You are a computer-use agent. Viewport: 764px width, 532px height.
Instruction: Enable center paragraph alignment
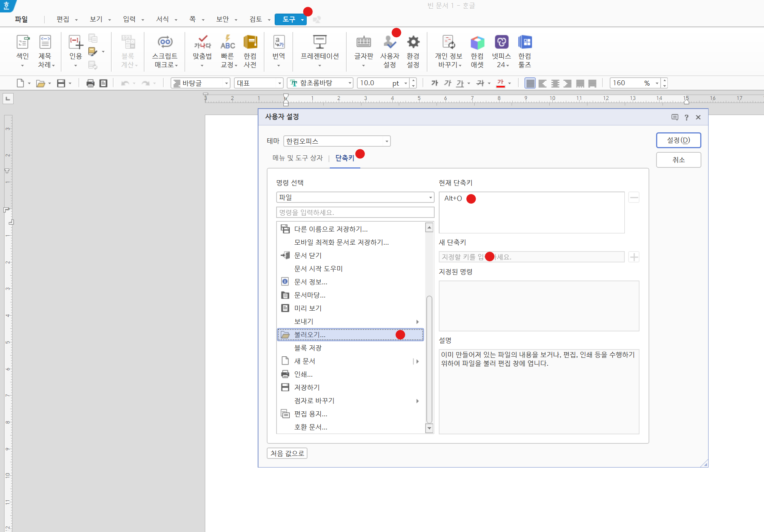click(x=555, y=83)
